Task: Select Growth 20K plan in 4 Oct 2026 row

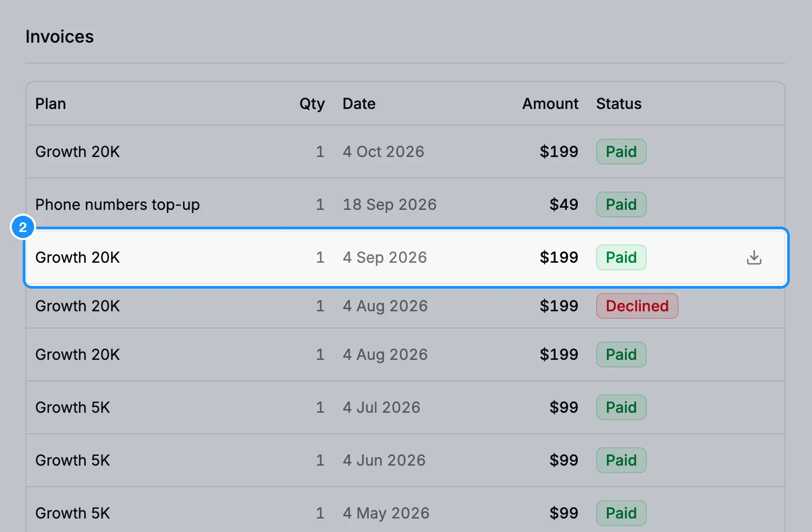Action: coord(78,152)
